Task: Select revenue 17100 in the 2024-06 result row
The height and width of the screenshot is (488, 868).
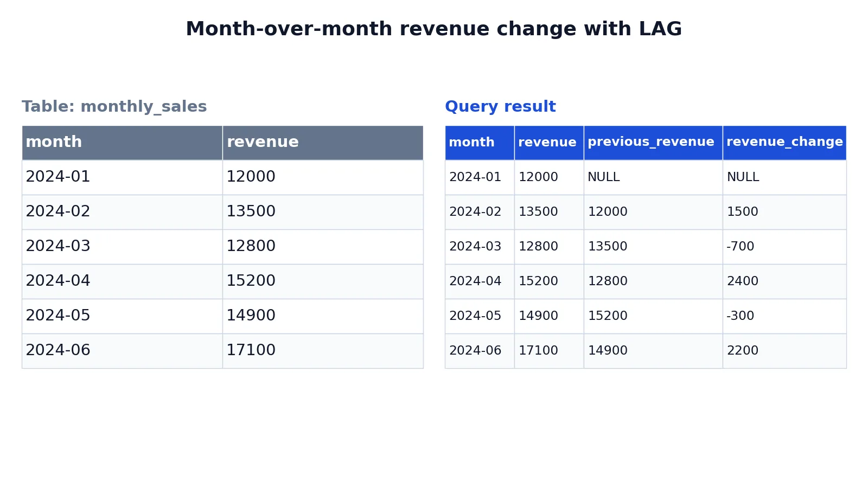Action: pos(549,351)
